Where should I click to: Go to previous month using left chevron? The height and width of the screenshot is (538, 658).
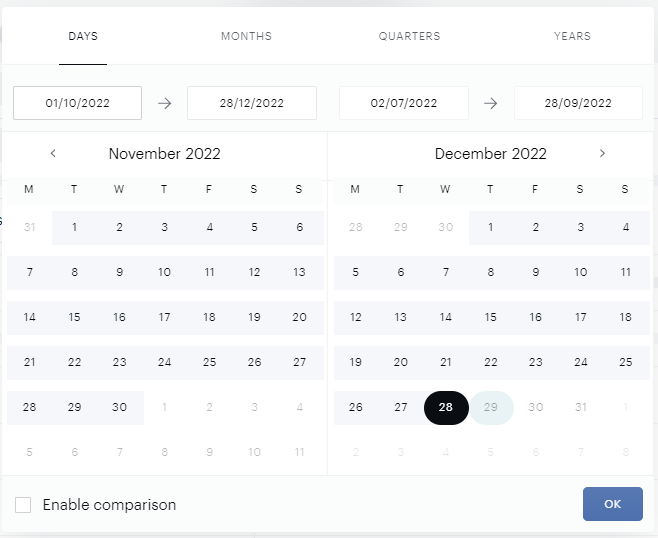pyautogui.click(x=53, y=154)
